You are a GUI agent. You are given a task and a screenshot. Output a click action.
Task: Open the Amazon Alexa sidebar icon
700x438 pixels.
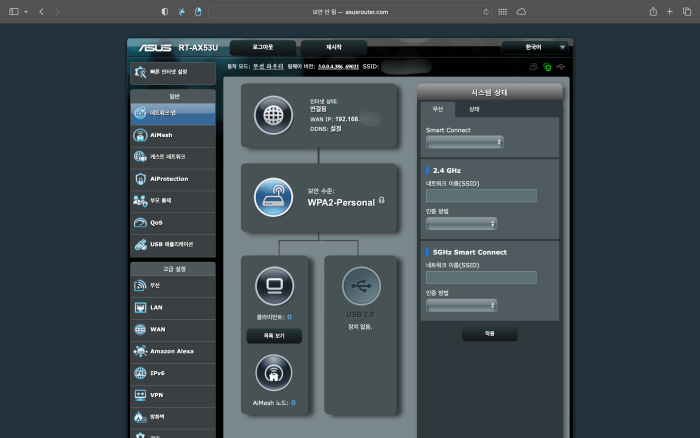click(x=140, y=351)
